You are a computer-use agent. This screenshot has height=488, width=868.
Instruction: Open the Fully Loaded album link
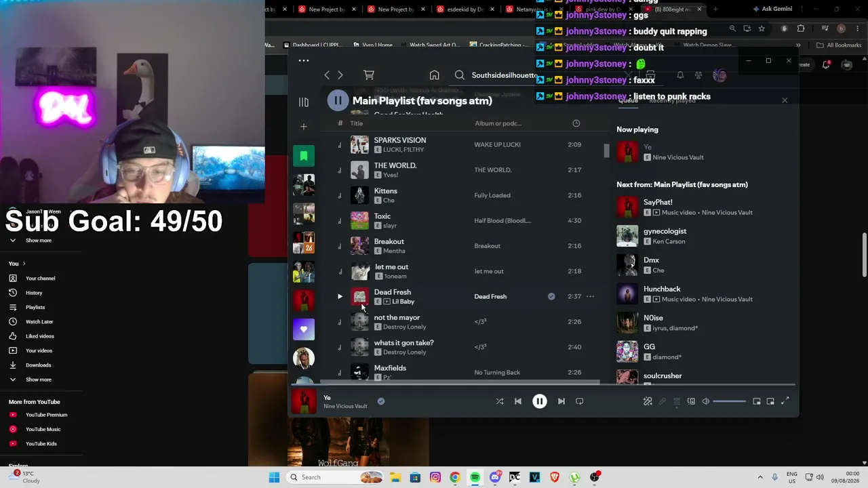click(x=492, y=195)
